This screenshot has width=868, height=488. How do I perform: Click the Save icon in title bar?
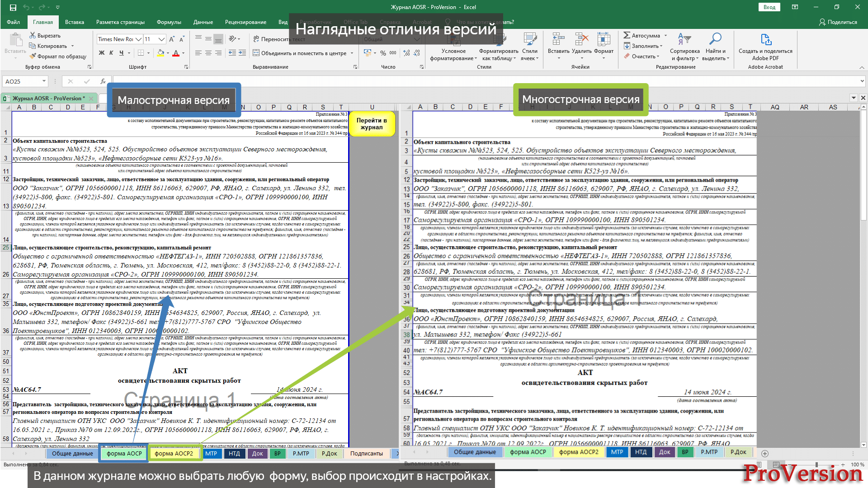point(13,7)
